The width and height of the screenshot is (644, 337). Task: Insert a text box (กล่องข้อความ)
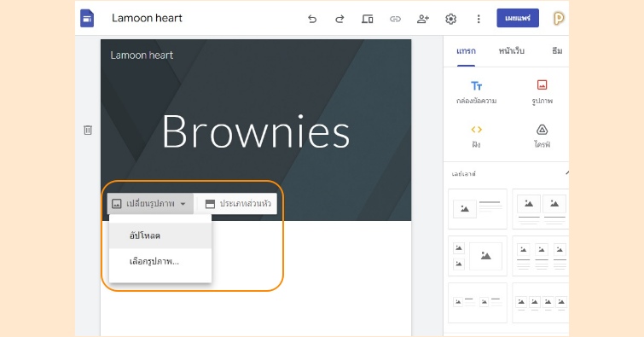point(477,92)
